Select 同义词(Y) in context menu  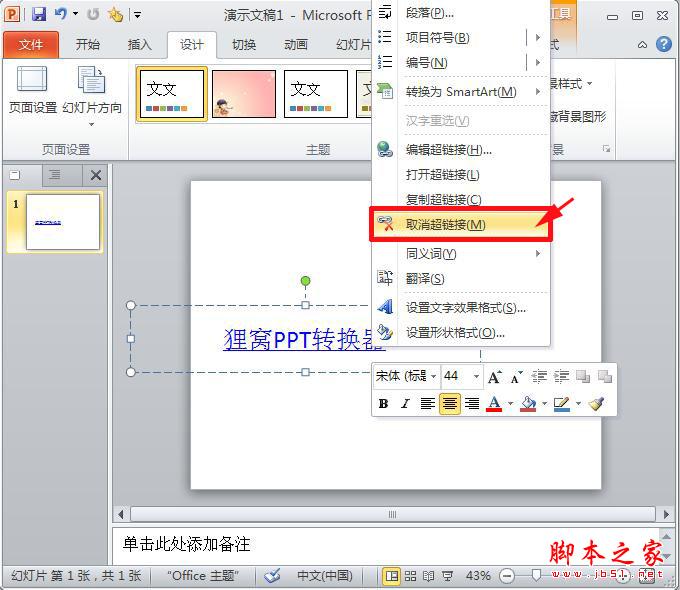[461, 253]
